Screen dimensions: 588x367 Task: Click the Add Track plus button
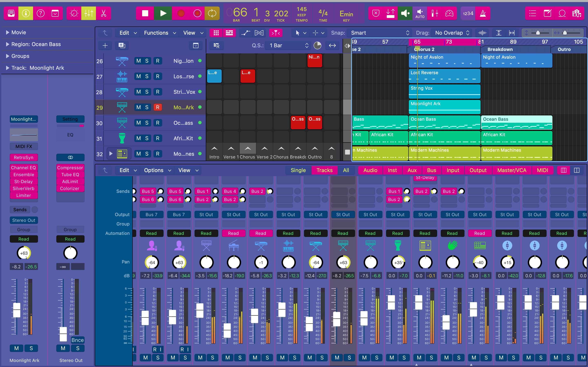click(105, 45)
